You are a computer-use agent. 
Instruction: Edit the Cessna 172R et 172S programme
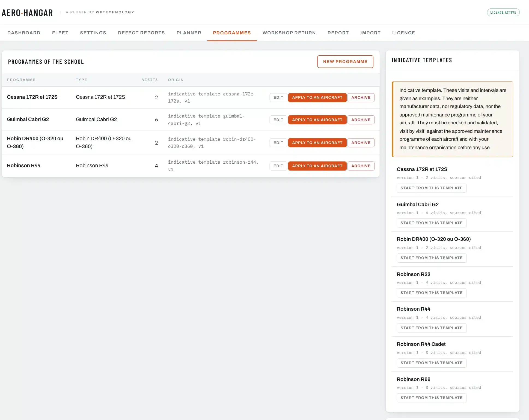tap(278, 97)
